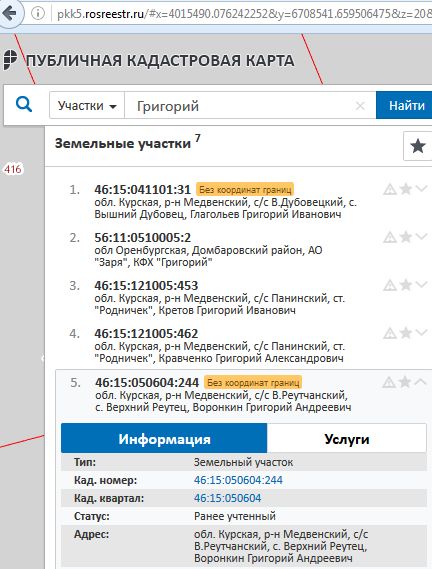Warning triangle icon for parcel 46:15:050604:244
Viewport: 432px width, 569px height.
[389, 382]
